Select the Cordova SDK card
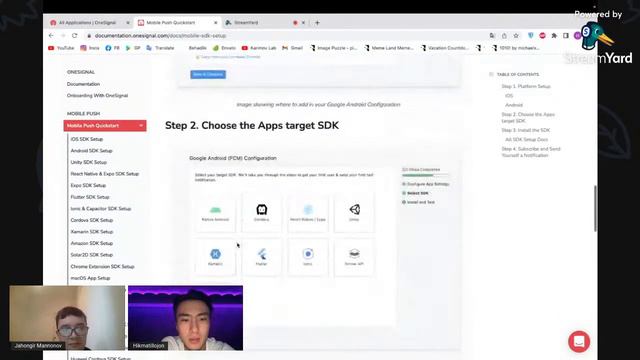Image resolution: width=640 pixels, height=360 pixels. click(x=261, y=212)
